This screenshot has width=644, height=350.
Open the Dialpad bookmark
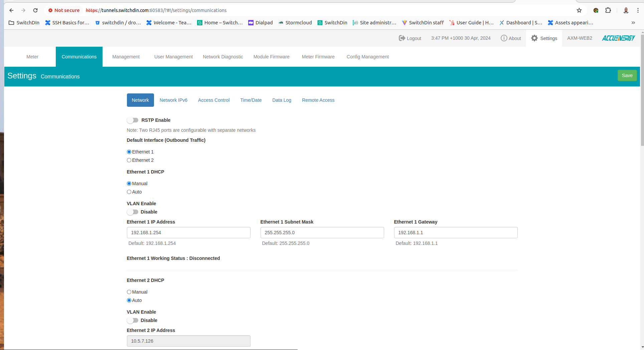click(x=261, y=23)
